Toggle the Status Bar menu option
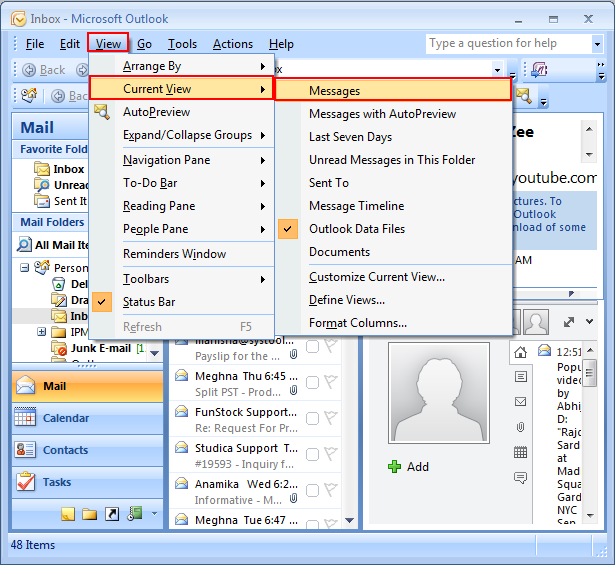Image resolution: width=615 pixels, height=565 pixels. [182, 302]
